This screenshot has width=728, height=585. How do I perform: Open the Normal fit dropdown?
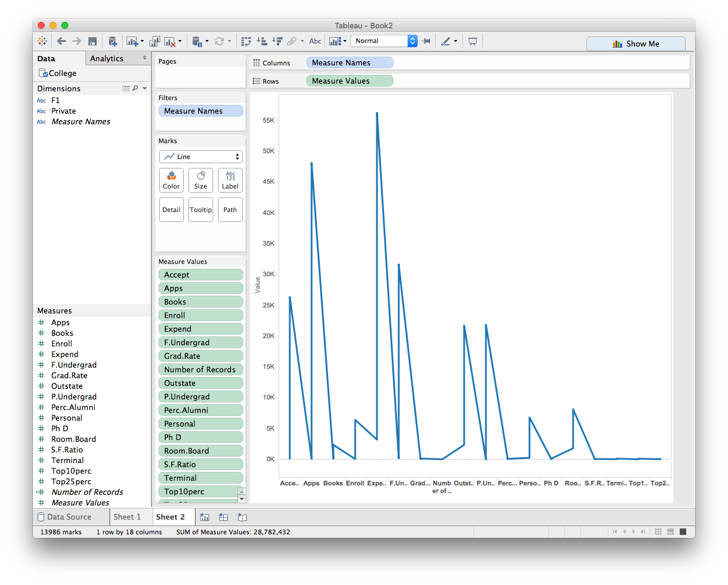384,41
